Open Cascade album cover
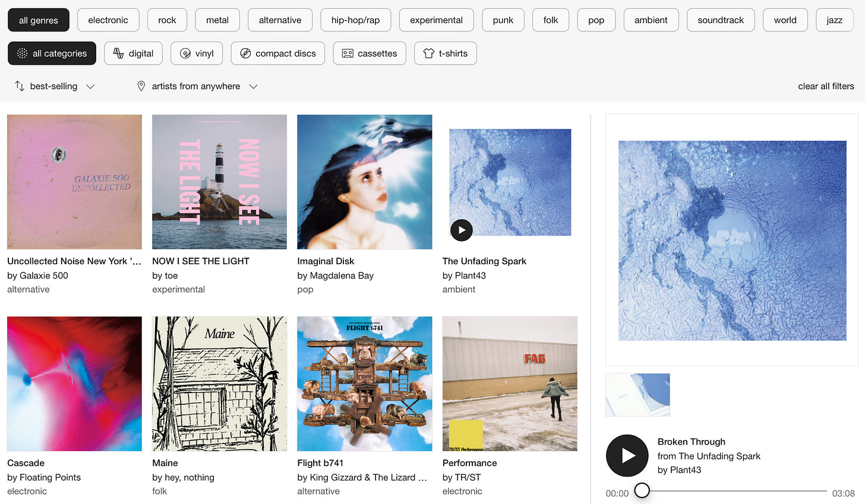The width and height of the screenshot is (865, 504). pyautogui.click(x=74, y=383)
